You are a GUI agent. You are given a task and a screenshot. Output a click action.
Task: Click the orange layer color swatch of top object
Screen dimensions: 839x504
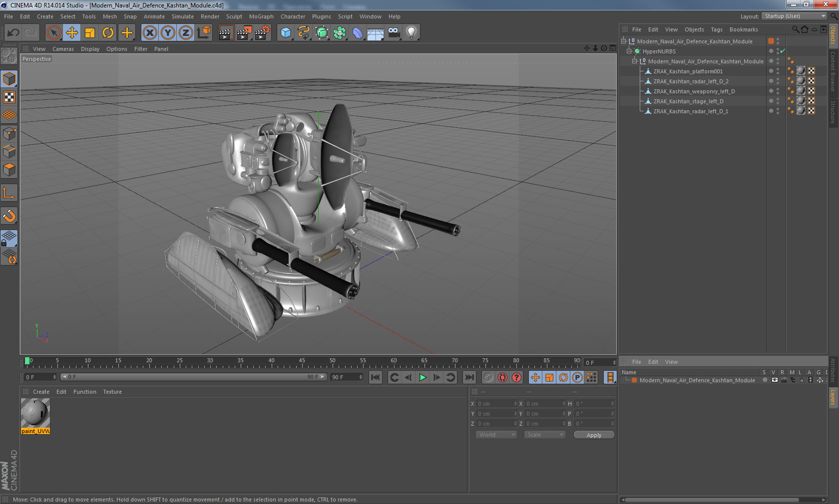pyautogui.click(x=771, y=41)
